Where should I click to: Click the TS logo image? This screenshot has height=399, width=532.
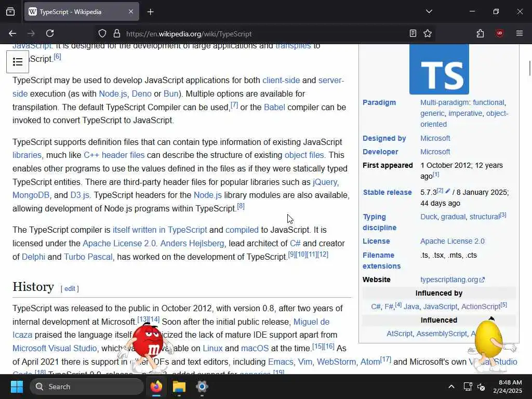[x=439, y=69]
